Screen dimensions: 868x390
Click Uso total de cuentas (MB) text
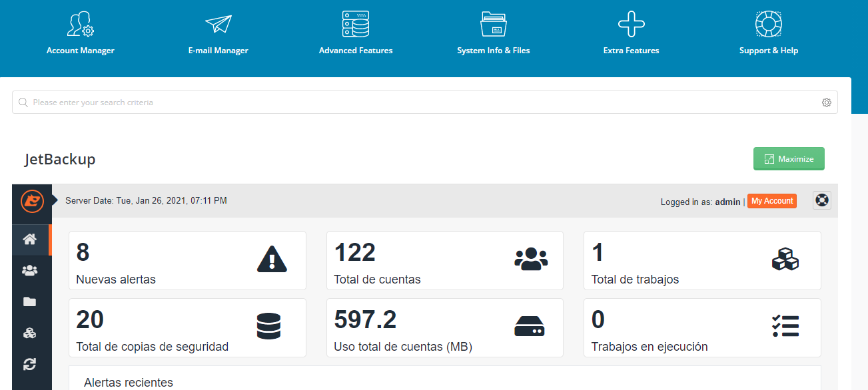[x=403, y=347]
